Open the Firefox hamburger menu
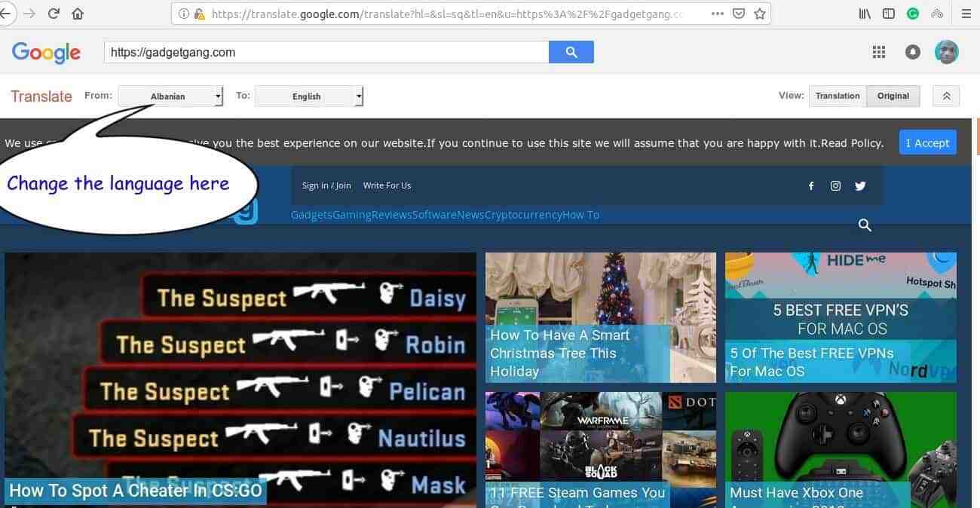The height and width of the screenshot is (508, 980). 966,14
